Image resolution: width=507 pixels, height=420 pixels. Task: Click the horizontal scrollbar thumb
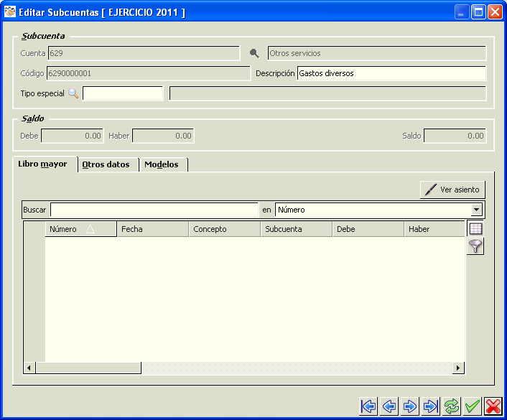pos(88,368)
